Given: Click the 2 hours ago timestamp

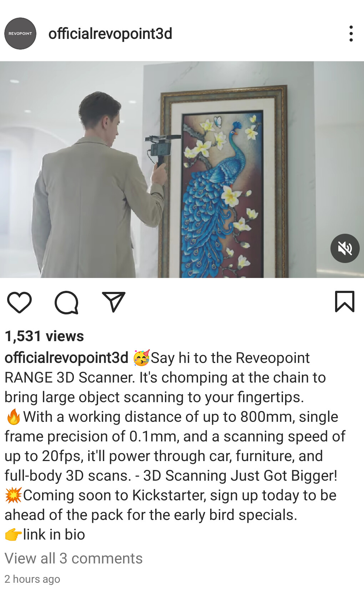Looking at the screenshot, I should click(x=32, y=579).
